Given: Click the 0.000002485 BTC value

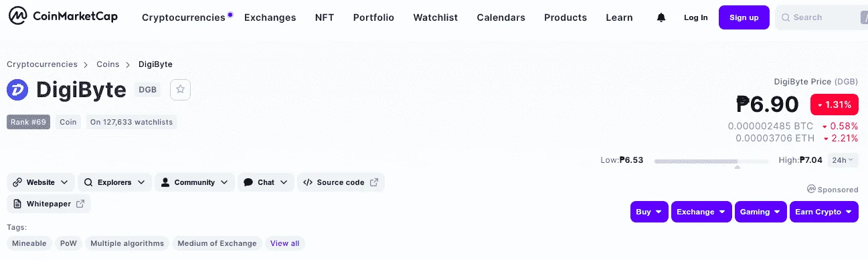Looking at the screenshot, I should 771,126.
